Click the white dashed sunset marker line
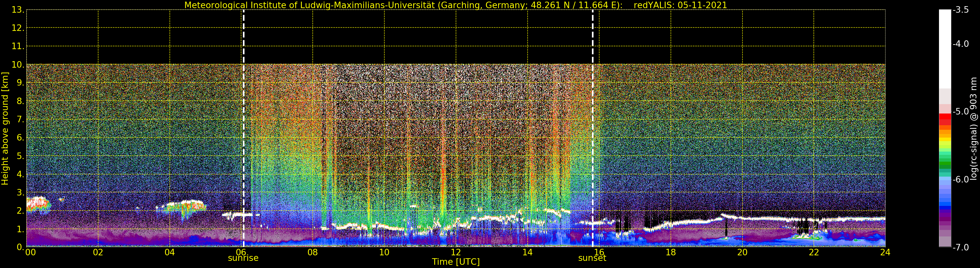Image resolution: width=980 pixels, height=268 pixels. [x=593, y=128]
